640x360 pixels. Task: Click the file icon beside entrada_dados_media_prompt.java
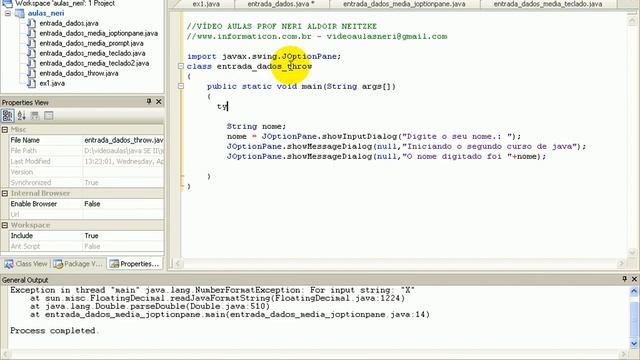(x=31, y=43)
